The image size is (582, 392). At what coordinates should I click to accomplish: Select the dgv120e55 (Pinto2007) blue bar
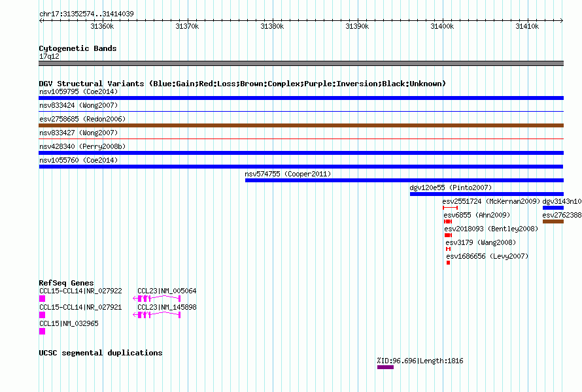click(487, 194)
